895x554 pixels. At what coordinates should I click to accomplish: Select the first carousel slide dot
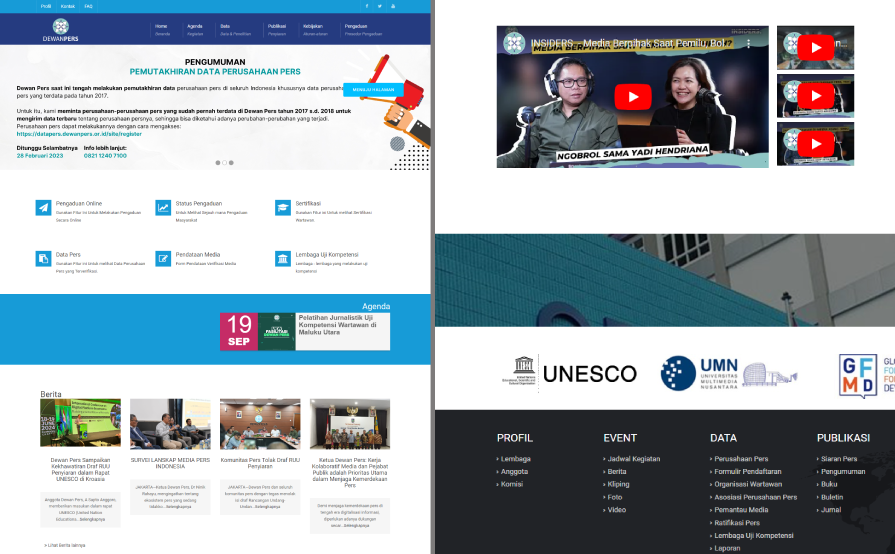click(x=217, y=162)
